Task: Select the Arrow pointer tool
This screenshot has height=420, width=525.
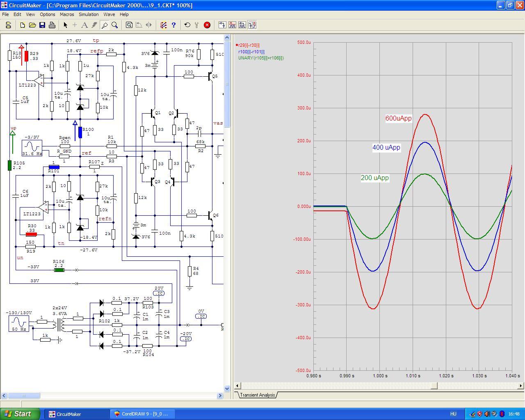Action: [x=65, y=25]
